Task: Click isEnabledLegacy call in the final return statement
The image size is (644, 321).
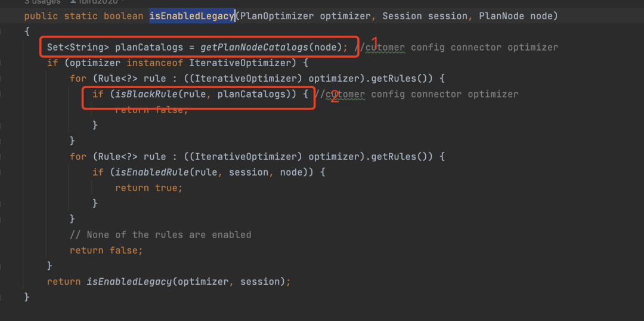Action: tap(129, 281)
